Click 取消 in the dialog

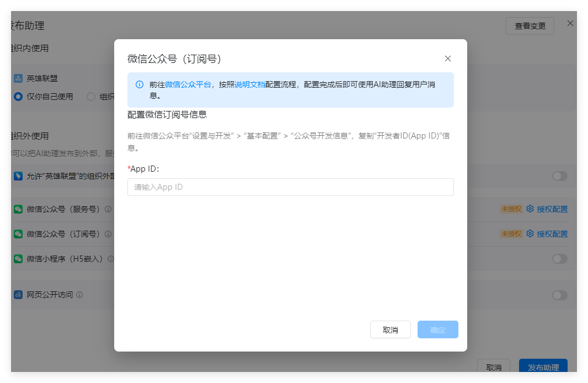pyautogui.click(x=391, y=329)
